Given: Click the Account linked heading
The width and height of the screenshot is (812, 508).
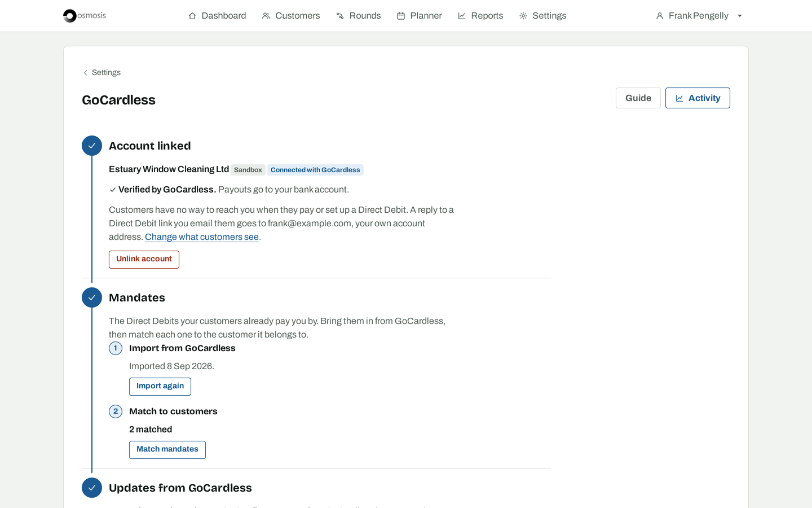Looking at the screenshot, I should point(150,146).
